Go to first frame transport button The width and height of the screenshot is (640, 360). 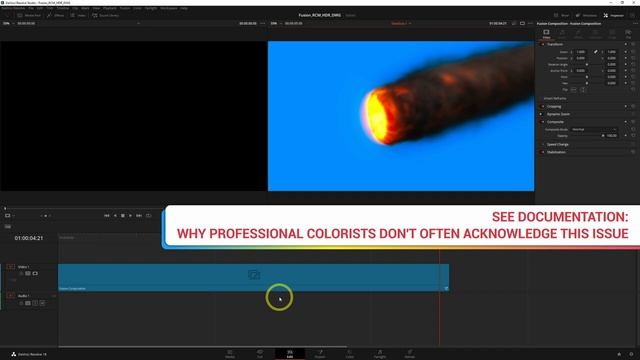[x=107, y=216]
